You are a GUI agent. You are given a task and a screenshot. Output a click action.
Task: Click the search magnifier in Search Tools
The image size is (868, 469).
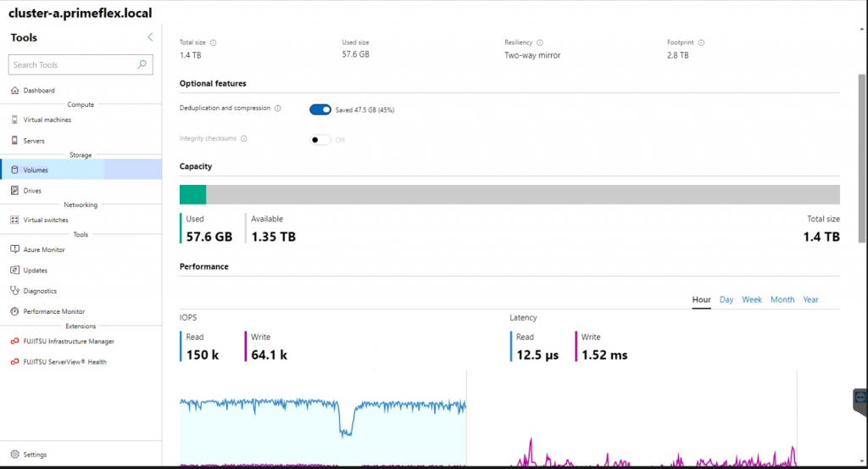click(x=142, y=64)
